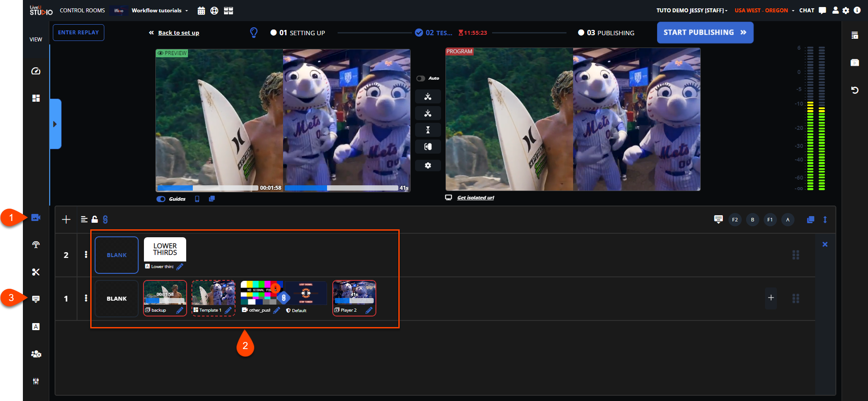The height and width of the screenshot is (401, 868).
Task: Click the align layers icon in layers toolbar
Action: [84, 219]
